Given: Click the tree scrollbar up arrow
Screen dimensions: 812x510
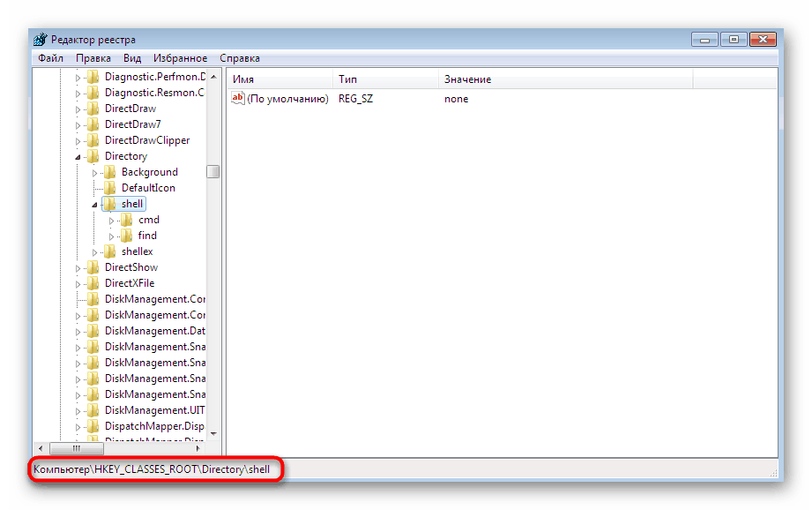Looking at the screenshot, I should pyautogui.click(x=213, y=77).
